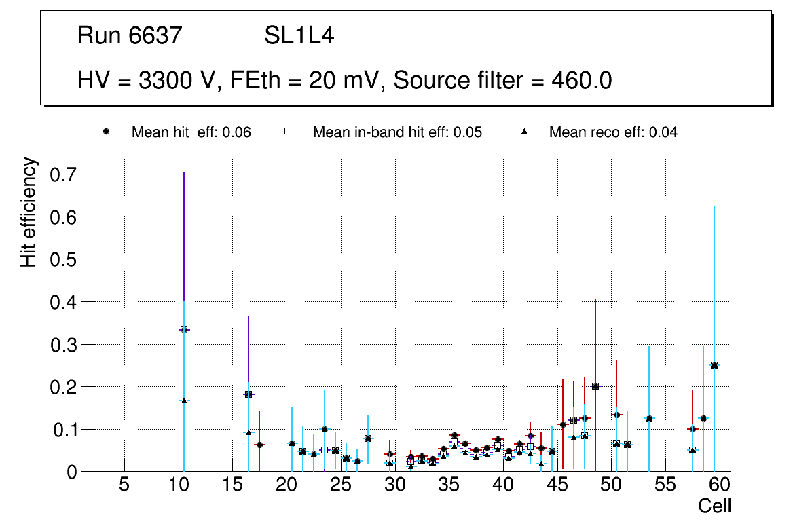Click the data marker near 0.06 at cell 17

click(x=259, y=445)
